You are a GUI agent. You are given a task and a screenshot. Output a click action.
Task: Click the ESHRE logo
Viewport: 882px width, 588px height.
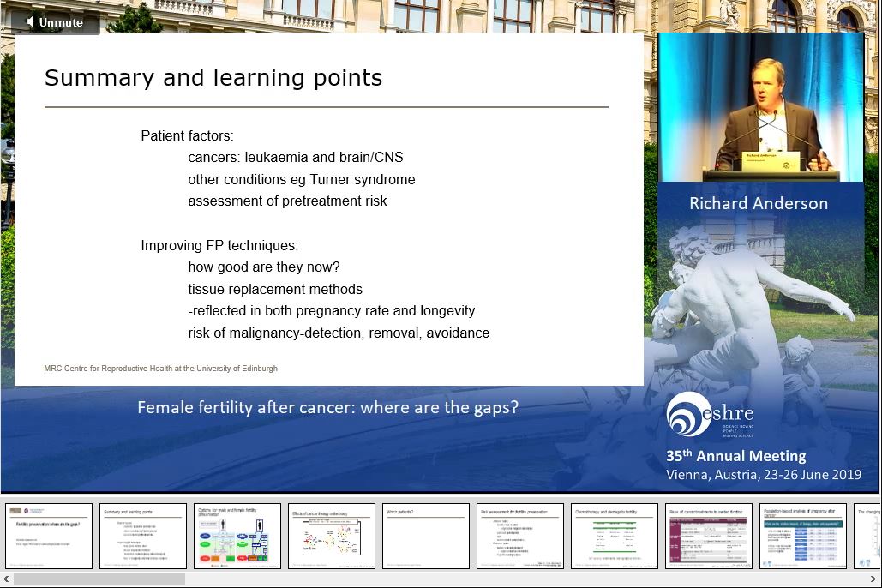click(710, 414)
